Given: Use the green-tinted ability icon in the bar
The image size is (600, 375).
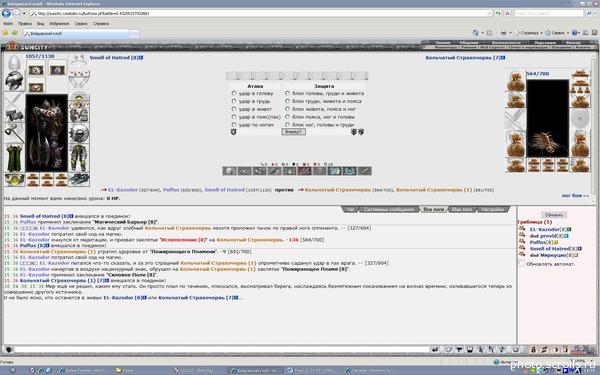Looking at the screenshot, I should pos(274,171).
